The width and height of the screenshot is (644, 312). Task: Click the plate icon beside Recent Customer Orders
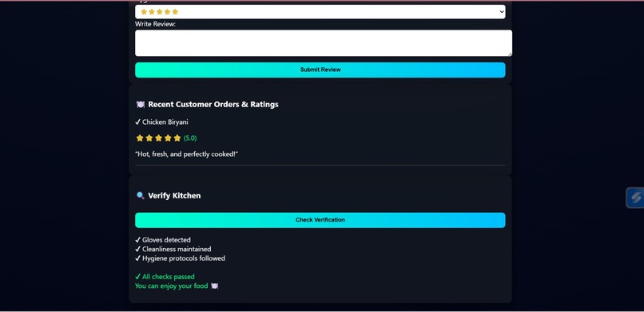pyautogui.click(x=141, y=105)
